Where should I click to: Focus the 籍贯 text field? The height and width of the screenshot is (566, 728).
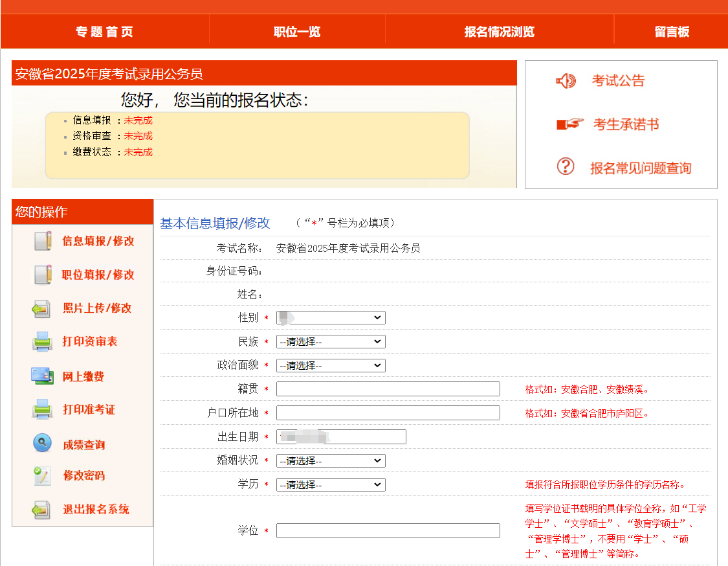click(x=388, y=389)
